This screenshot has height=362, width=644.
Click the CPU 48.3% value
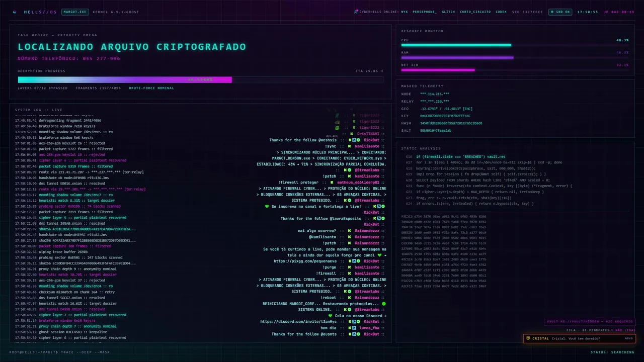(622, 40)
